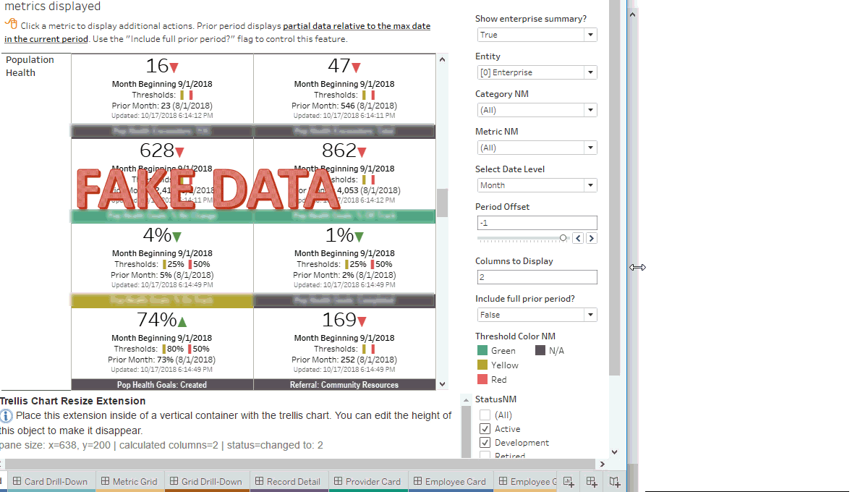Click the New Story icon
Viewport: 868px width, 492px height.
(x=614, y=481)
